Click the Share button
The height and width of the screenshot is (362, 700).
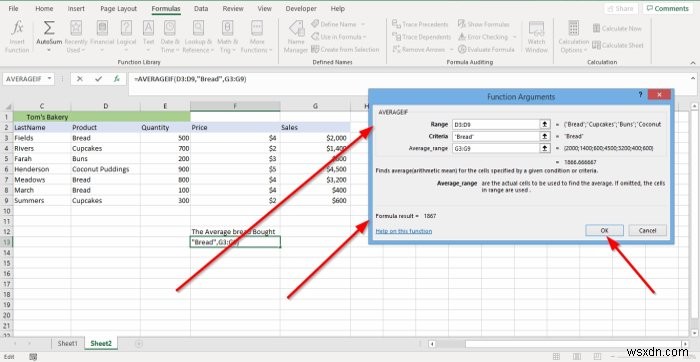(x=621, y=8)
